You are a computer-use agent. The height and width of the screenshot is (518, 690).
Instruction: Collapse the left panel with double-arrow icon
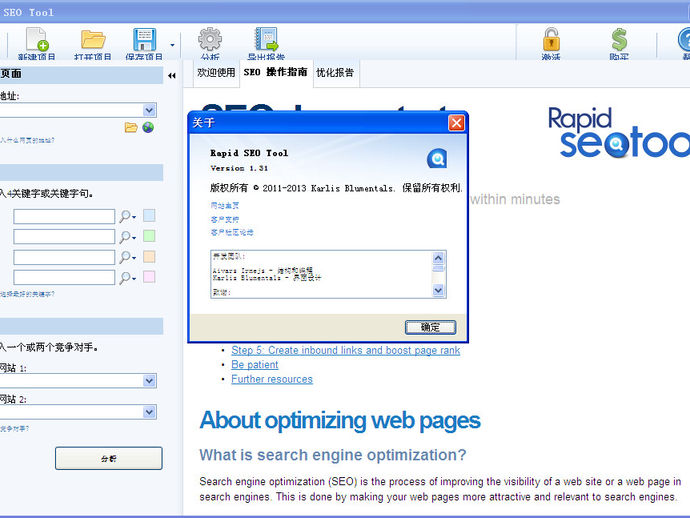click(x=172, y=76)
